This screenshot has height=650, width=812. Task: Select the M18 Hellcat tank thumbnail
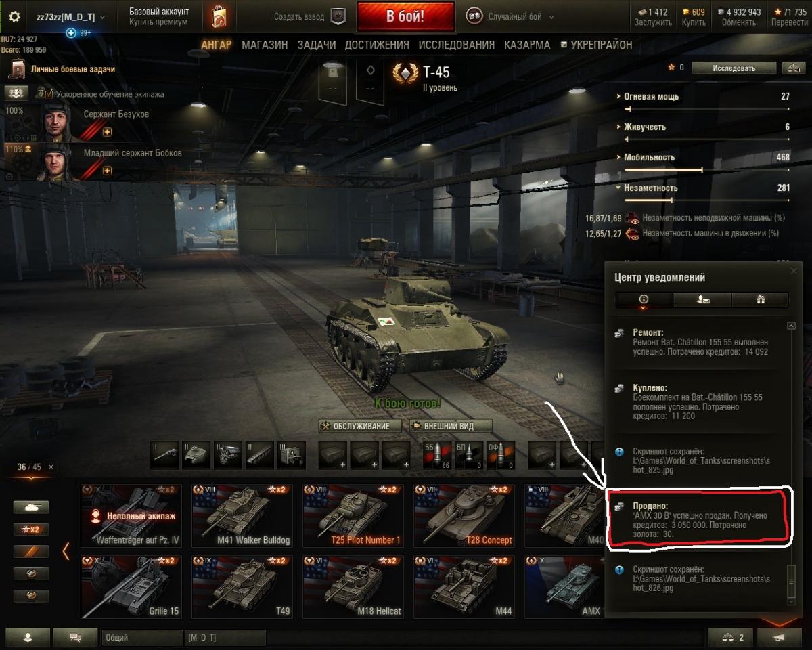(353, 586)
